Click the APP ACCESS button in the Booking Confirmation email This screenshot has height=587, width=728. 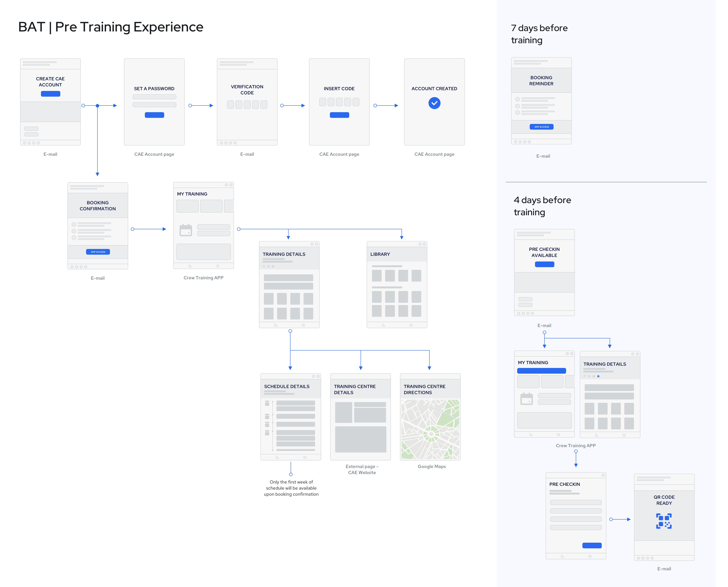[98, 252]
